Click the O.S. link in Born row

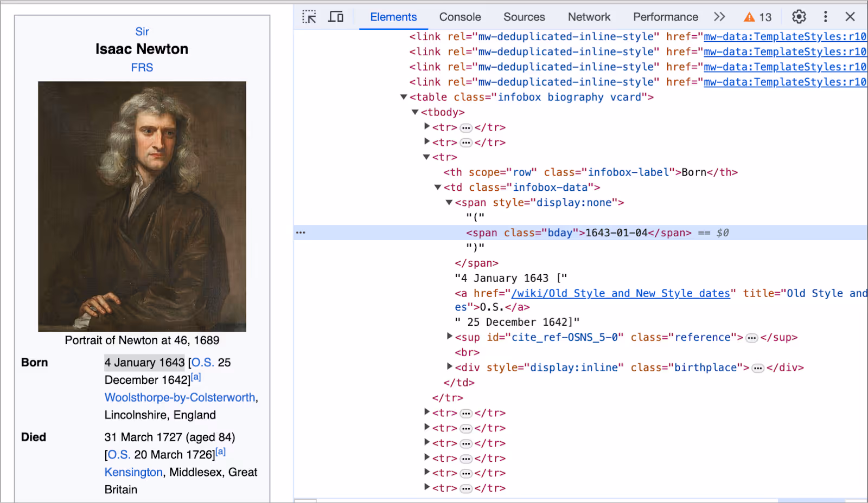pos(203,362)
